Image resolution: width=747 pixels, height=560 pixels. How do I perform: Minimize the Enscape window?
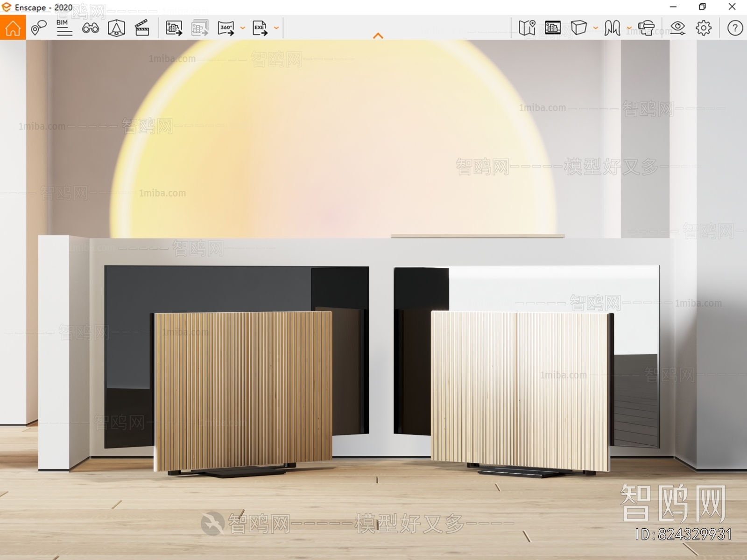(x=673, y=7)
